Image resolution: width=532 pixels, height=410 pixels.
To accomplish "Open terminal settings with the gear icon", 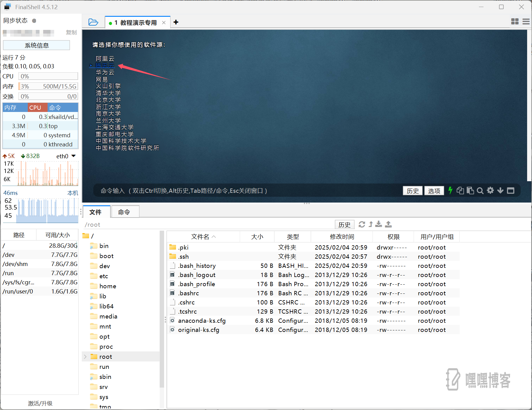I will coord(490,191).
